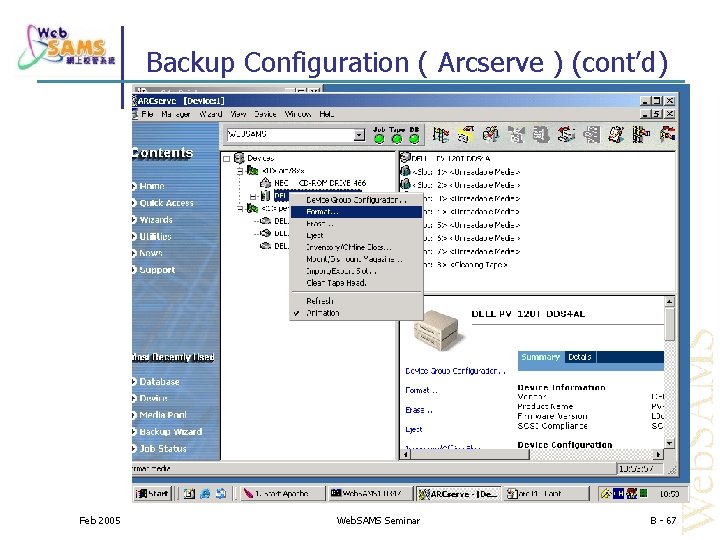The height and width of the screenshot is (540, 720).
Task: Open Job Status under Most Recently Used
Action: pos(163,449)
